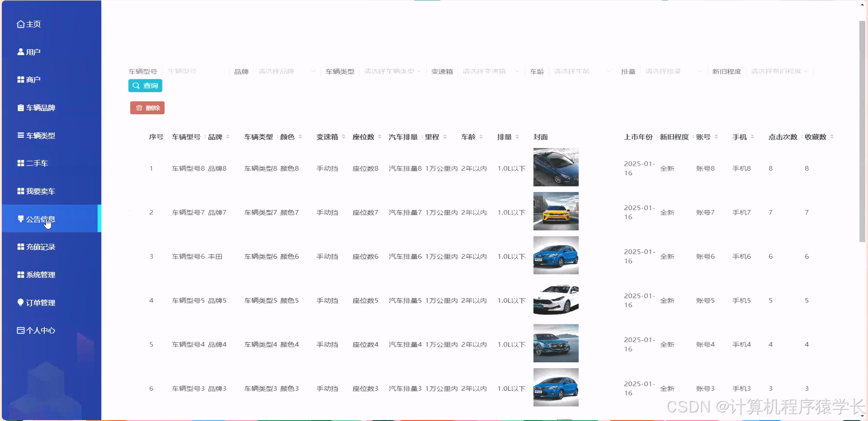Open 充值记录 from the sidebar
This screenshot has width=868, height=421.
(40, 247)
